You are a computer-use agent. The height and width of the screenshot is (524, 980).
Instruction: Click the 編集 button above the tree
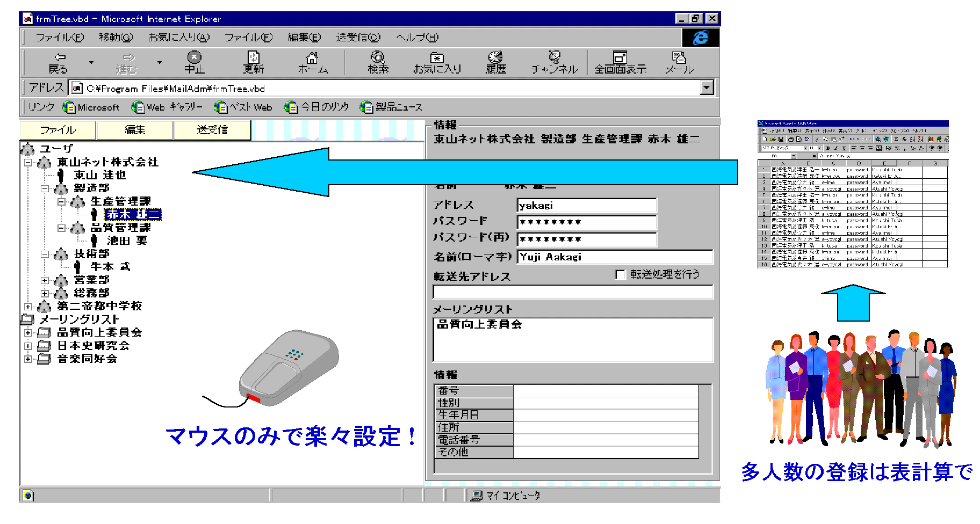click(135, 130)
